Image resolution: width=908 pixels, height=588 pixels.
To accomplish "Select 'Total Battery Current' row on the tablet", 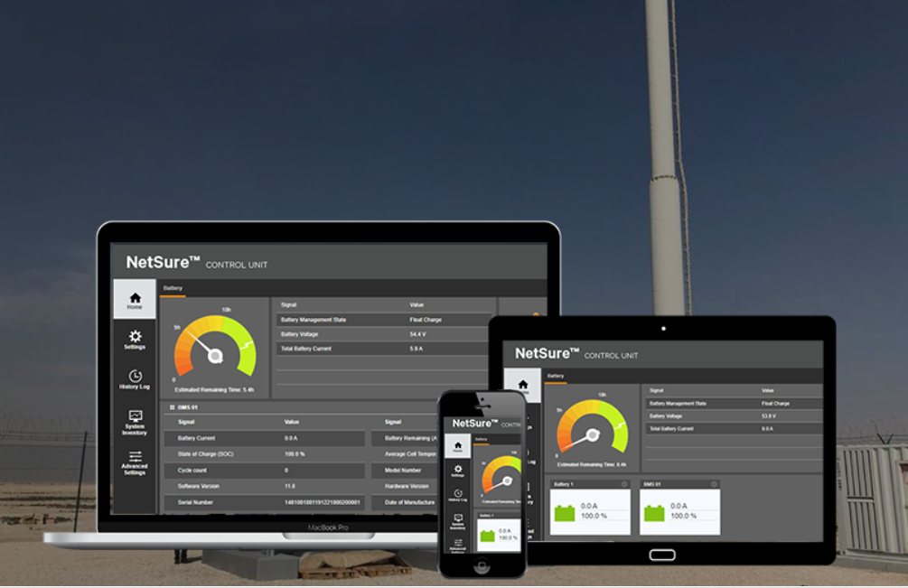I will coord(734,429).
